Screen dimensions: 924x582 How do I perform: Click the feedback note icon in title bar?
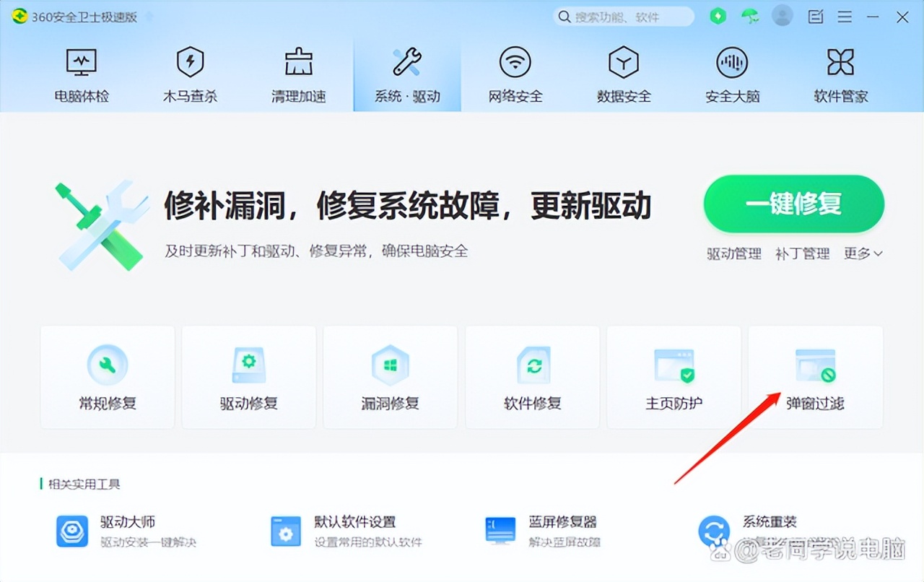pyautogui.click(x=816, y=17)
